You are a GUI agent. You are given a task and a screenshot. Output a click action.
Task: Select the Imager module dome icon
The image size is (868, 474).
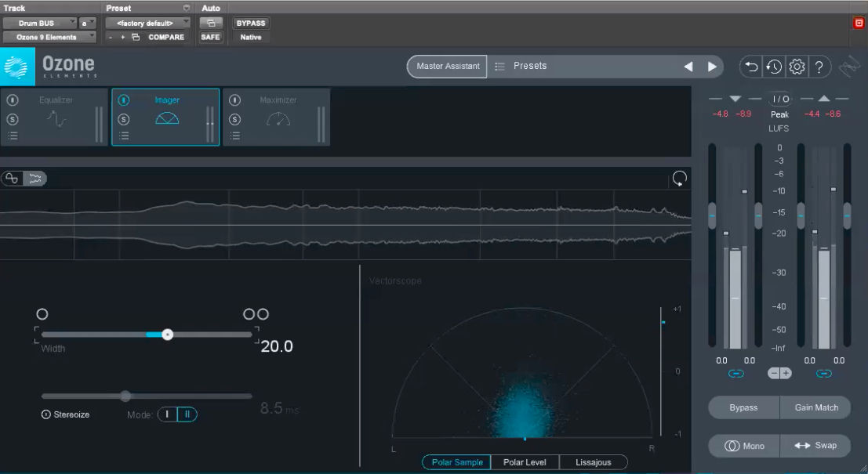pyautogui.click(x=167, y=118)
